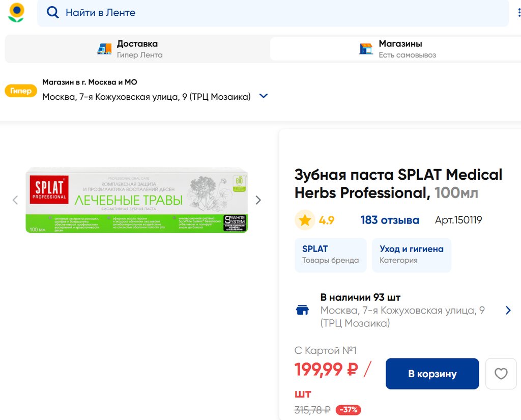Expand the store address dropdown chevron
521x420 pixels.
pyautogui.click(x=264, y=96)
